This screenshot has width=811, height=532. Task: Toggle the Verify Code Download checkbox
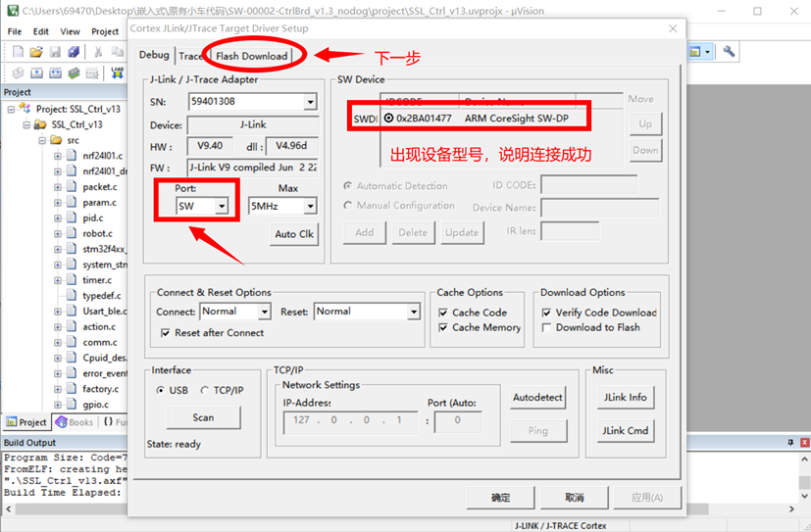546,313
